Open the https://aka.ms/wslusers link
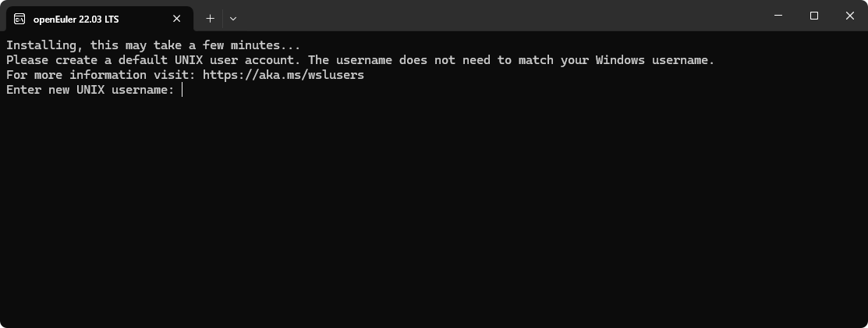 pos(283,75)
